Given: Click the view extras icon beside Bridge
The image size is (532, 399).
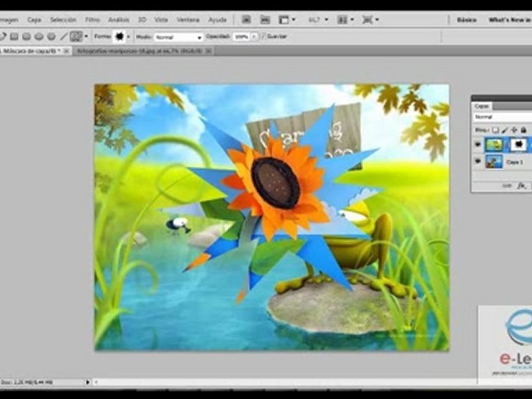Looking at the screenshot, I should tap(265, 20).
